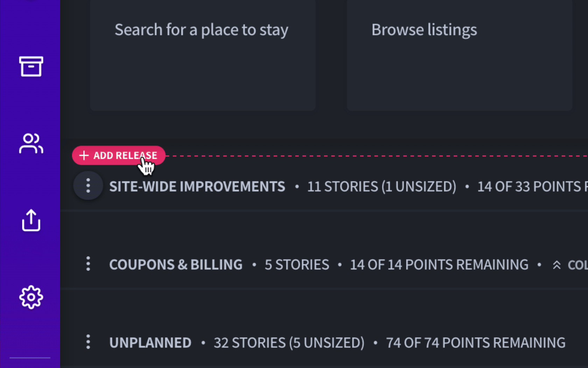
Task: Open the "Browse listings" story card
Action: [459, 55]
